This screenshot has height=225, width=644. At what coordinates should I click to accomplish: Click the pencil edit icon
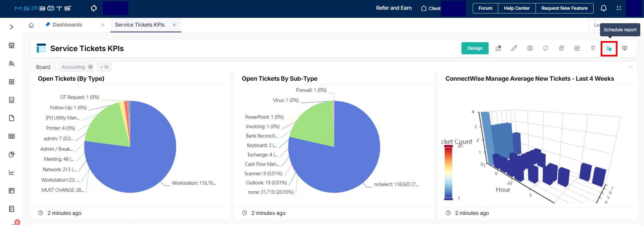514,48
